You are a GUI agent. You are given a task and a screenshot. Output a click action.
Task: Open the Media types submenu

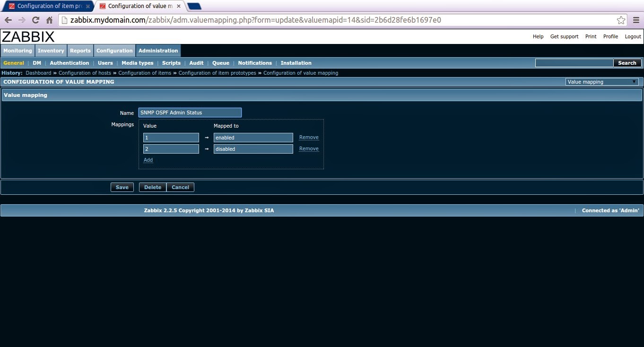tap(138, 63)
